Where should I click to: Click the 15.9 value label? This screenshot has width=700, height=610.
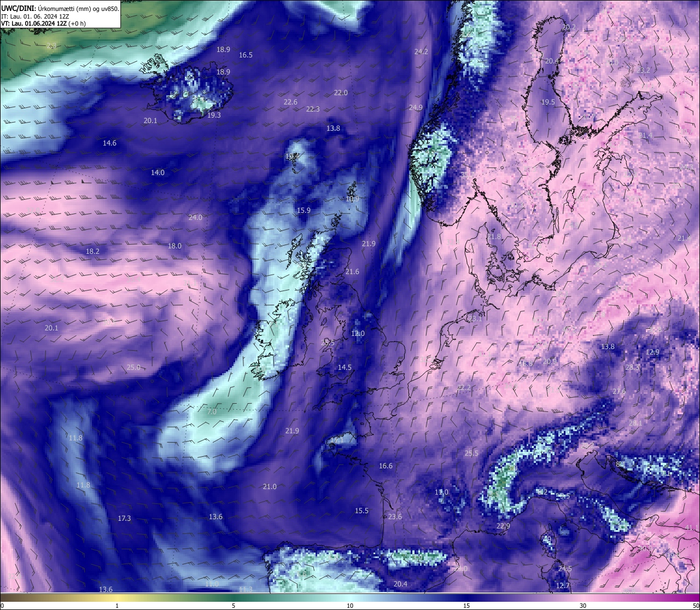coord(304,211)
